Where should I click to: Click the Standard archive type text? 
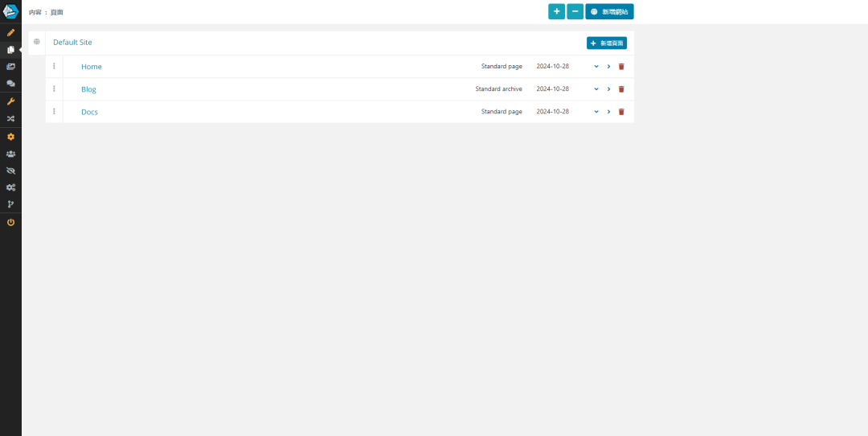498,88
